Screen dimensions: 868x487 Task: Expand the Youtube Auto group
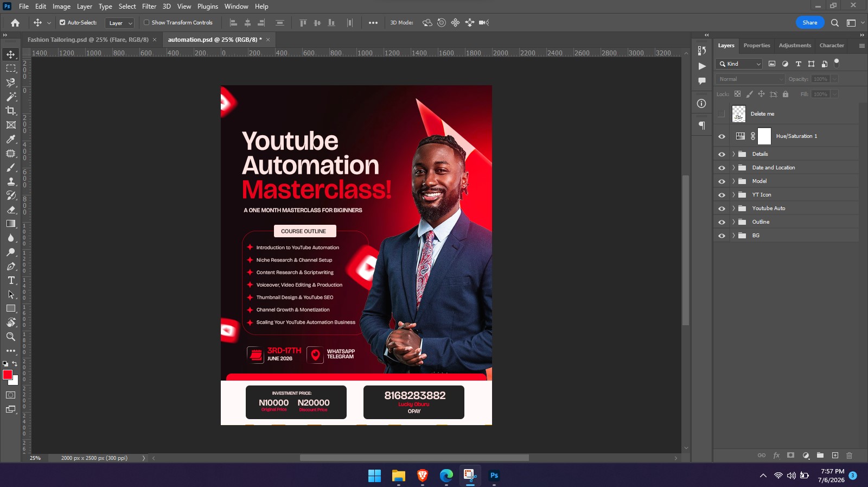(733, 208)
